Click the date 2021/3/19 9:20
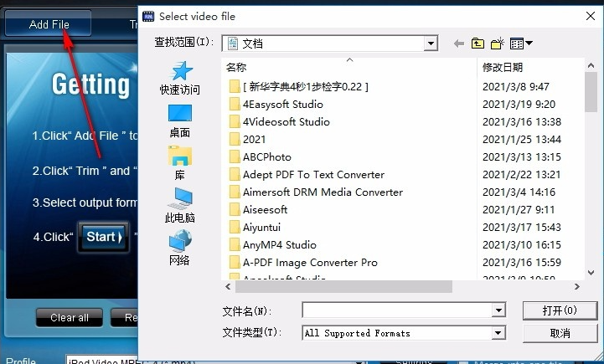604x364 pixels. click(519, 105)
